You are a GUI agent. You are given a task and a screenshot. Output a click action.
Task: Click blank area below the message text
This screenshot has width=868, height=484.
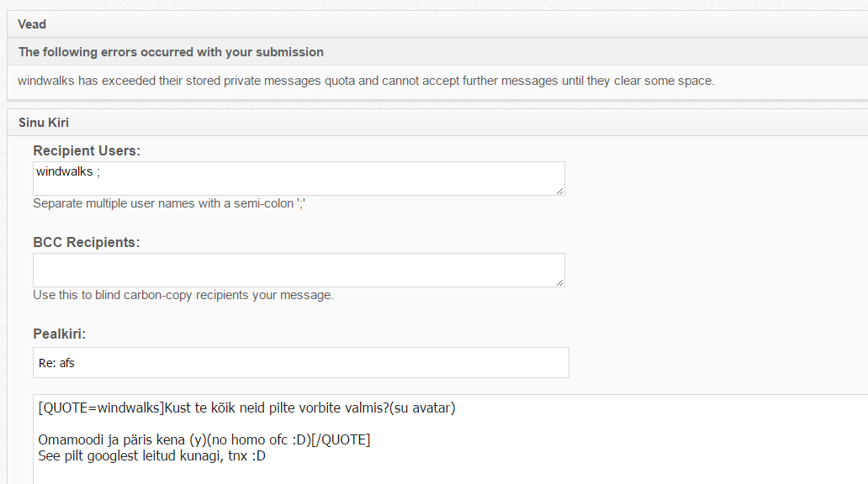(421, 472)
